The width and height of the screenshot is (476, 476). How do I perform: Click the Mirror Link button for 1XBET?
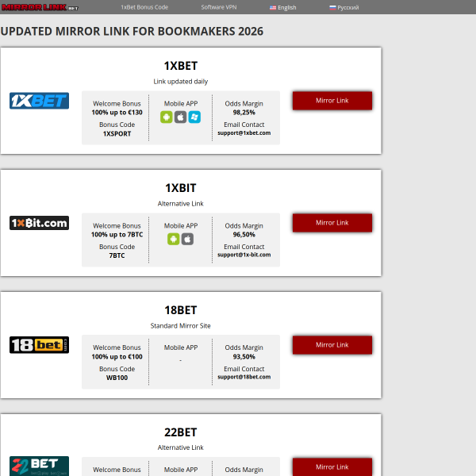pos(332,101)
